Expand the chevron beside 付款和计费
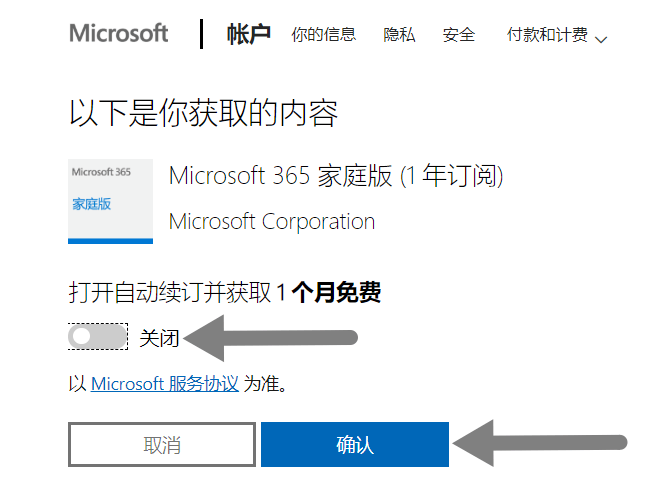Viewport: 645px width, 481px height. pos(601,40)
